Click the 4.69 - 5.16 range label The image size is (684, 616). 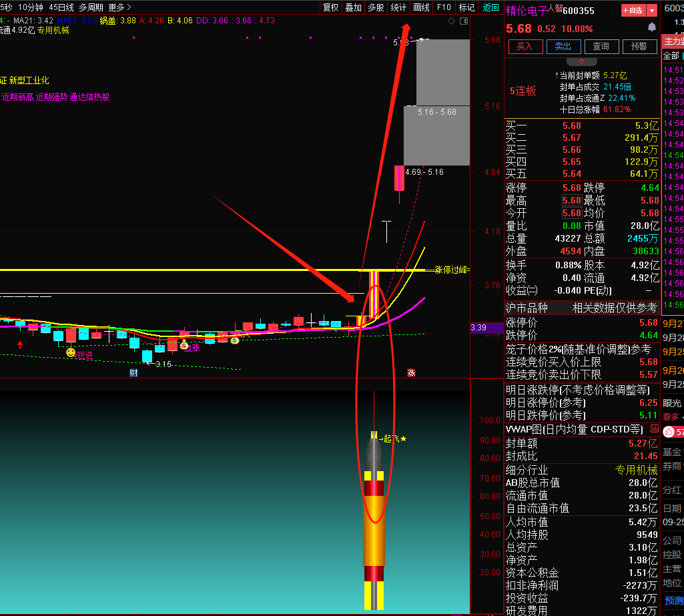tap(424, 172)
